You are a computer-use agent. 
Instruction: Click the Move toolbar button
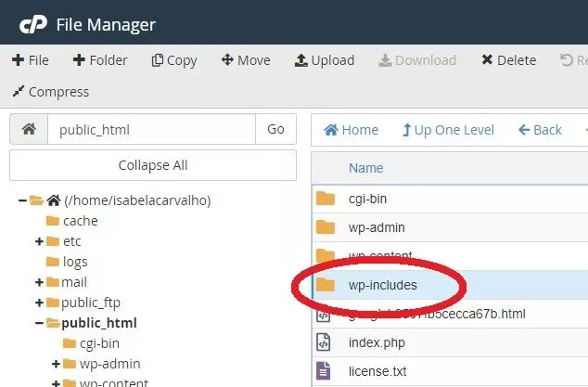246,60
